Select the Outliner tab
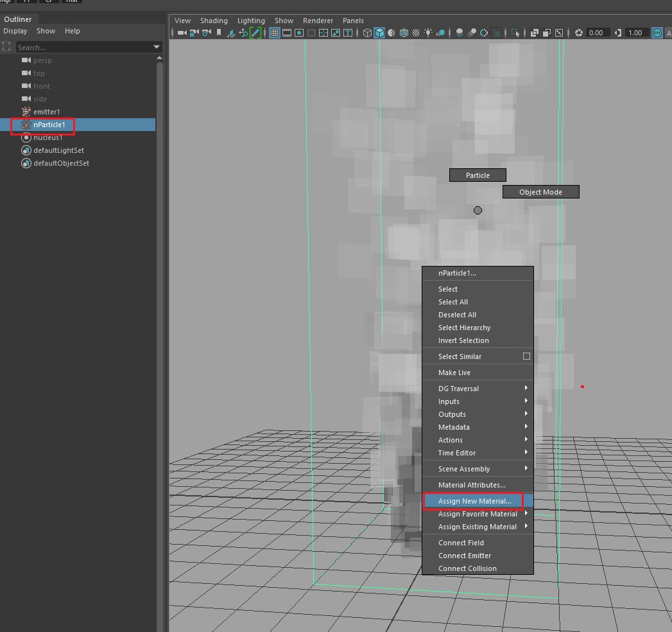This screenshot has height=632, width=672. 18,19
